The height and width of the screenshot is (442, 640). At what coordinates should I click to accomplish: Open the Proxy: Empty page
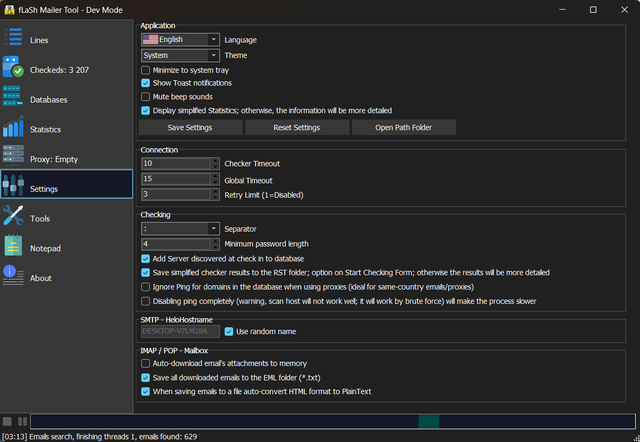(54, 159)
